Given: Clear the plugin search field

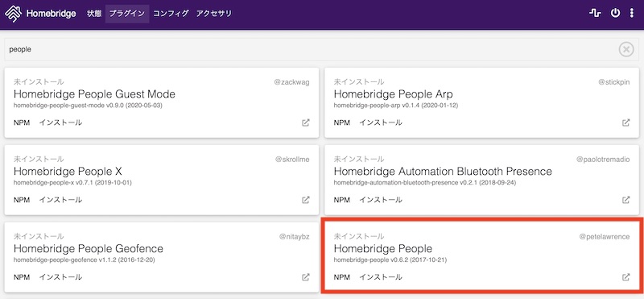Looking at the screenshot, I should point(626,49).
